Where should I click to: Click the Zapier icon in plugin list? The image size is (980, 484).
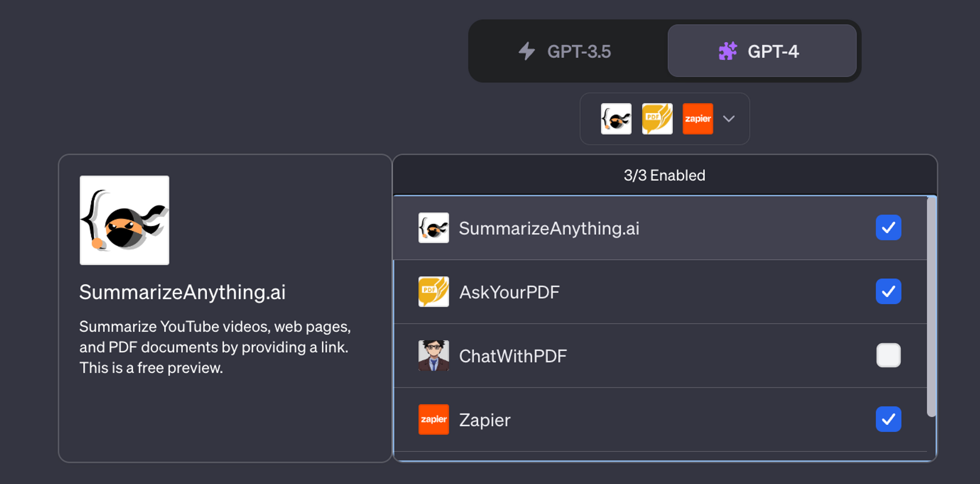[x=433, y=419]
